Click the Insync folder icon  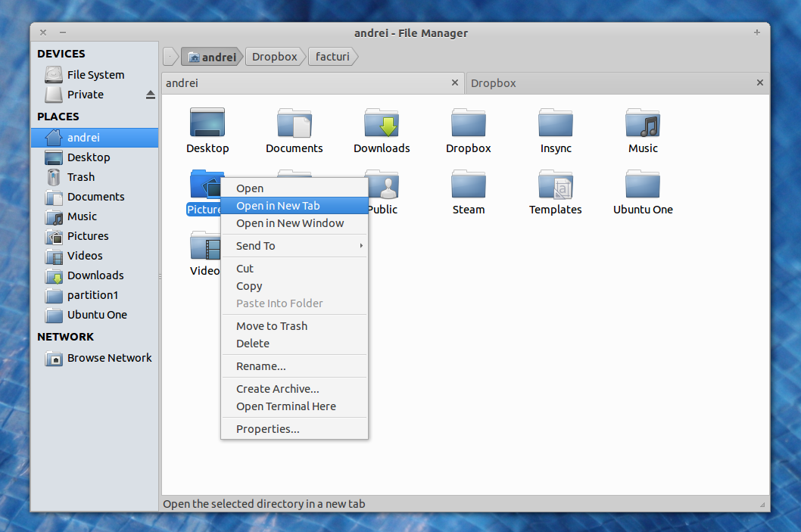point(555,123)
